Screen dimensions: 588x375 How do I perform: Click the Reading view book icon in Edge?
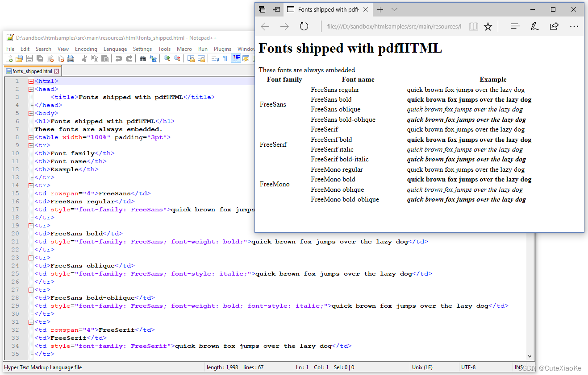click(x=474, y=27)
